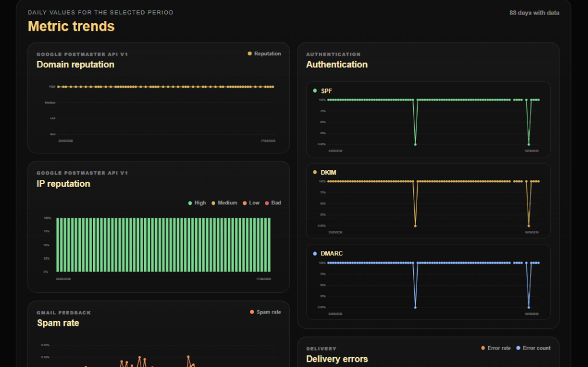Viewport: 588px width, 367px height.
Task: Click the "Domain reputation" chart title
Action: [x=76, y=64]
